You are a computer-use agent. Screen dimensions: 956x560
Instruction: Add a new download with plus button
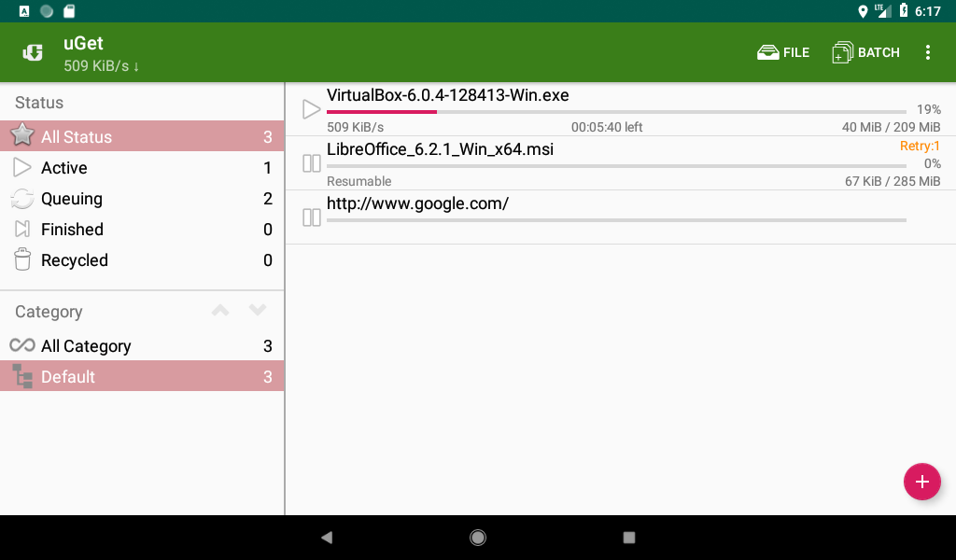coord(921,482)
